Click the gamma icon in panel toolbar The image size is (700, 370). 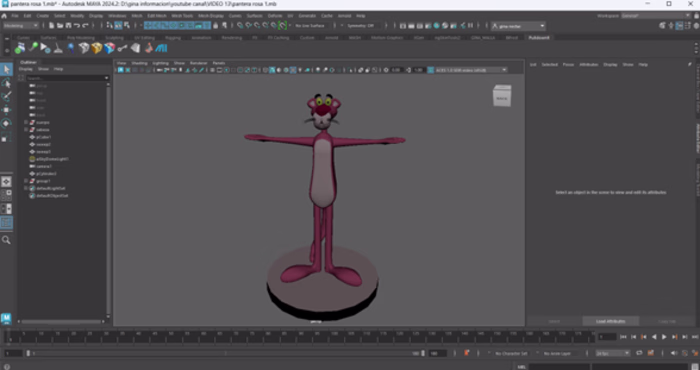(x=409, y=70)
